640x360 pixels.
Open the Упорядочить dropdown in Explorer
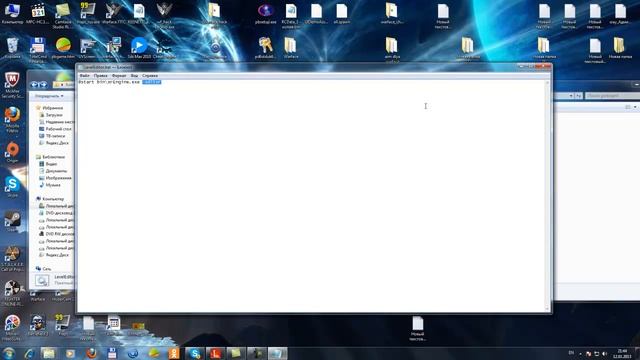tap(49, 96)
